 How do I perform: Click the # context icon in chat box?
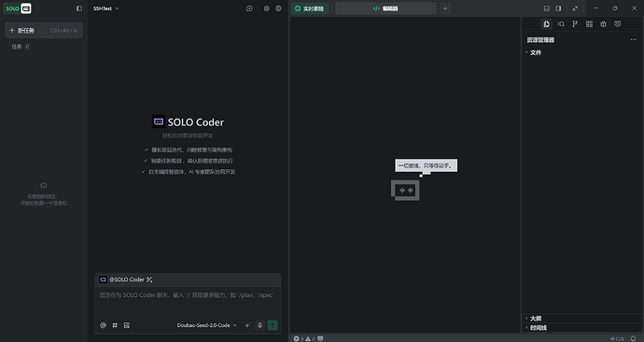pyautogui.click(x=115, y=325)
